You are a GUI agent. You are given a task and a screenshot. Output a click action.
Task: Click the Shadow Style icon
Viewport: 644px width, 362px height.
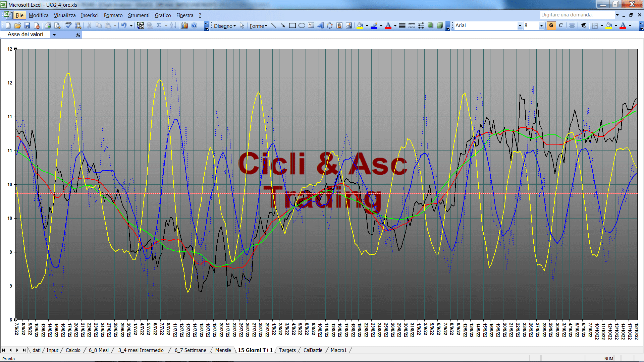(430, 25)
